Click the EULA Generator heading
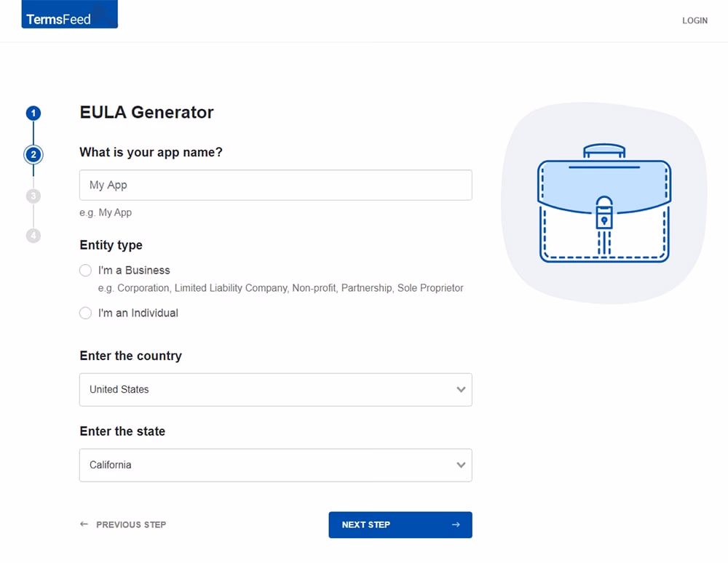 (x=146, y=112)
